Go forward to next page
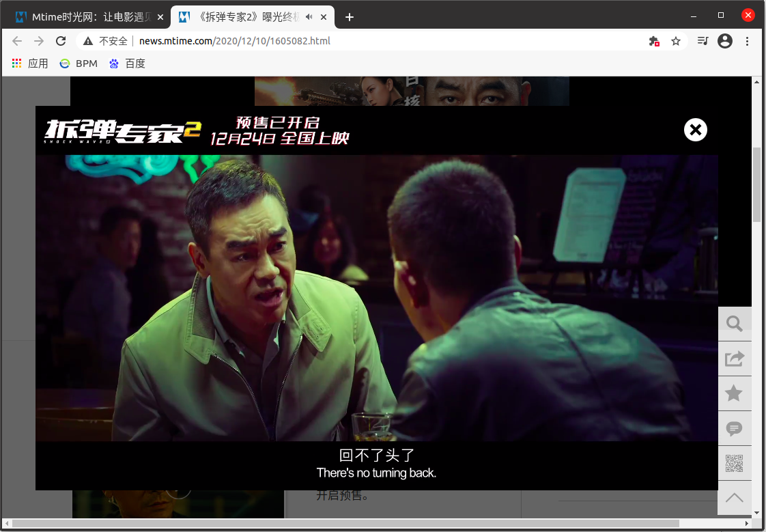 (x=39, y=41)
